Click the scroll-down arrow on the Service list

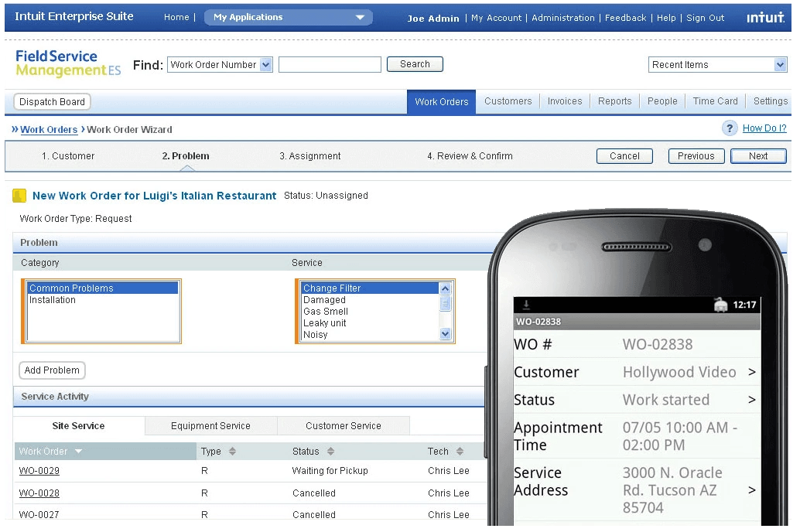445,334
